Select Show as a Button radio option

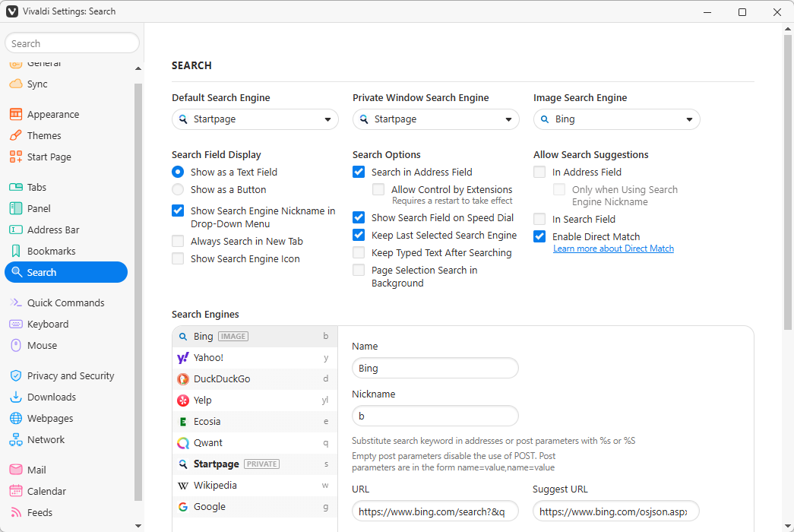(178, 189)
